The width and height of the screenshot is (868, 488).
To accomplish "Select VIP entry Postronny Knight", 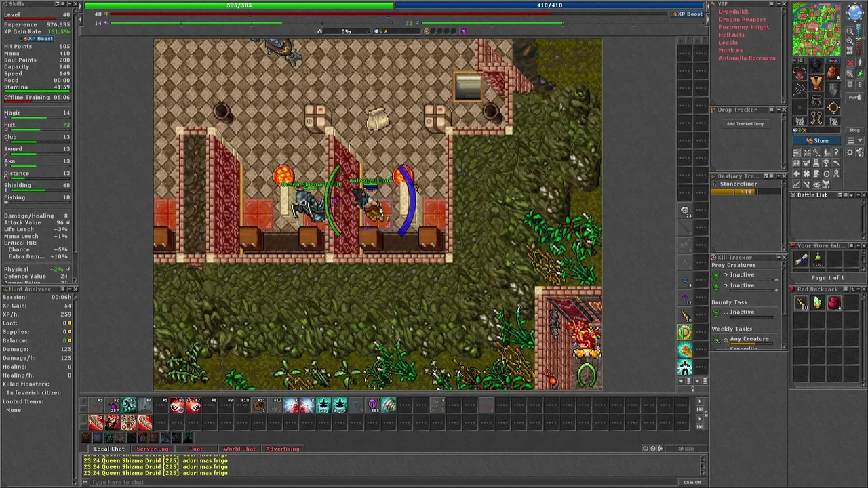I will coord(744,27).
